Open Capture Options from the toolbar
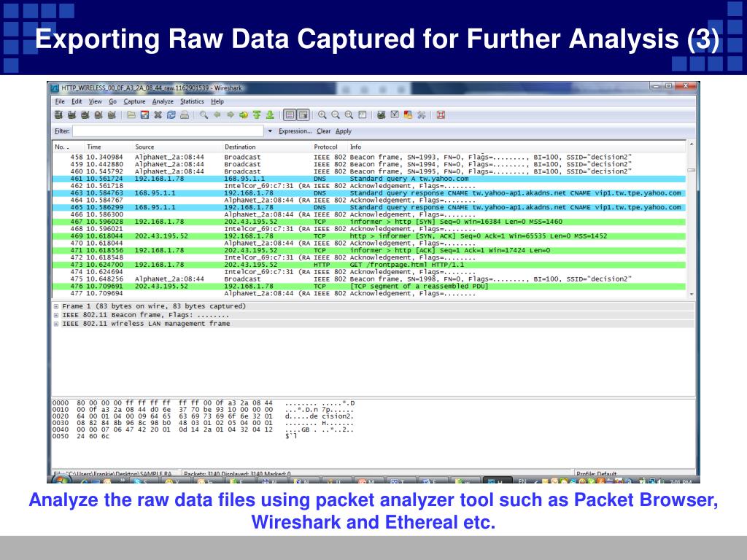747x560 pixels. pyautogui.click(x=72, y=114)
